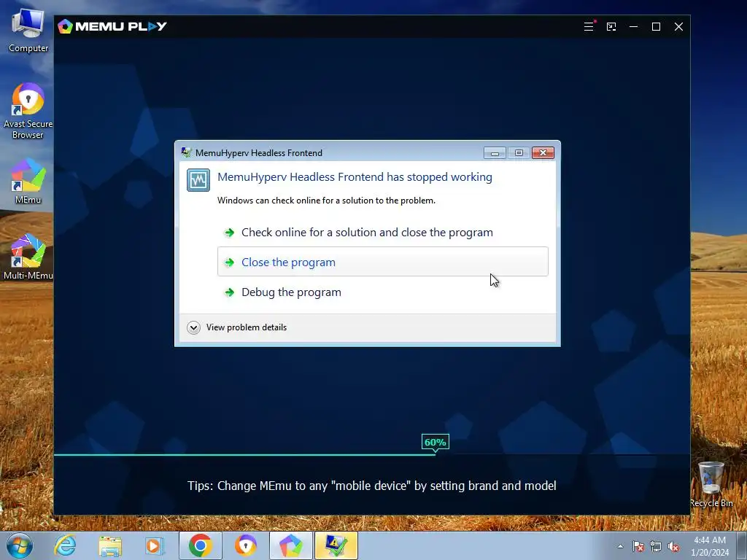Switch to MEmu Play taskbar button

[x=290, y=545]
